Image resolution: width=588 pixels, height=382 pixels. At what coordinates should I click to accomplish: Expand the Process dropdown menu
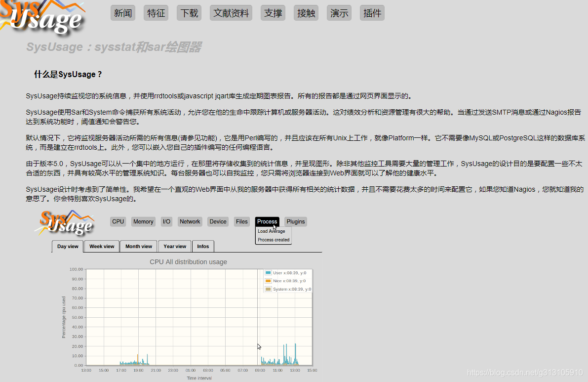[x=267, y=222]
